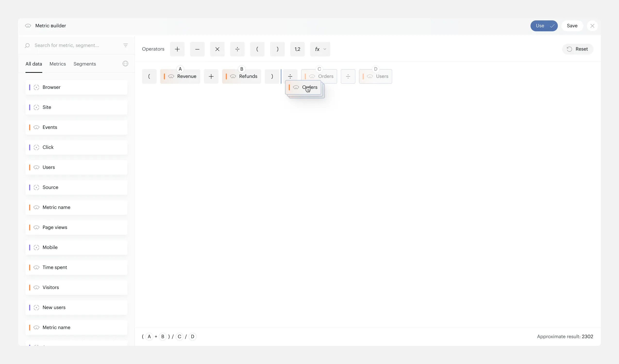Click the segment icon on the Source row
This screenshot has height=364, width=619.
pyautogui.click(x=36, y=187)
